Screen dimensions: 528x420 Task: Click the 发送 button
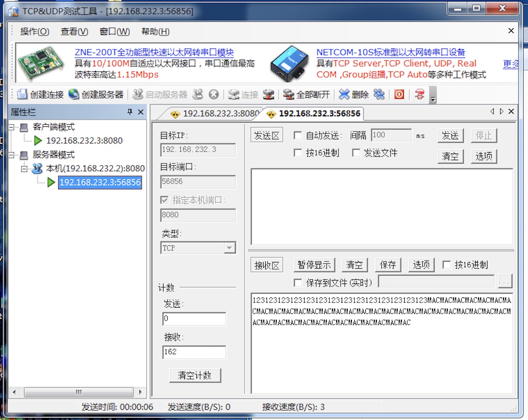coord(450,136)
